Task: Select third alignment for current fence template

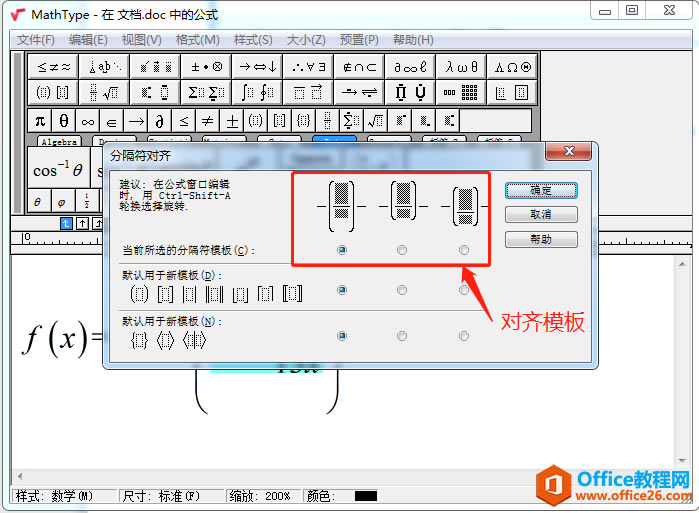Action: coord(464,250)
